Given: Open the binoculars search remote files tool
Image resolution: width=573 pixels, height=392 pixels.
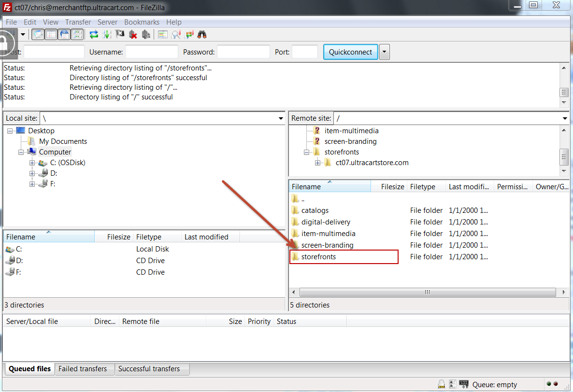Looking at the screenshot, I should (202, 35).
